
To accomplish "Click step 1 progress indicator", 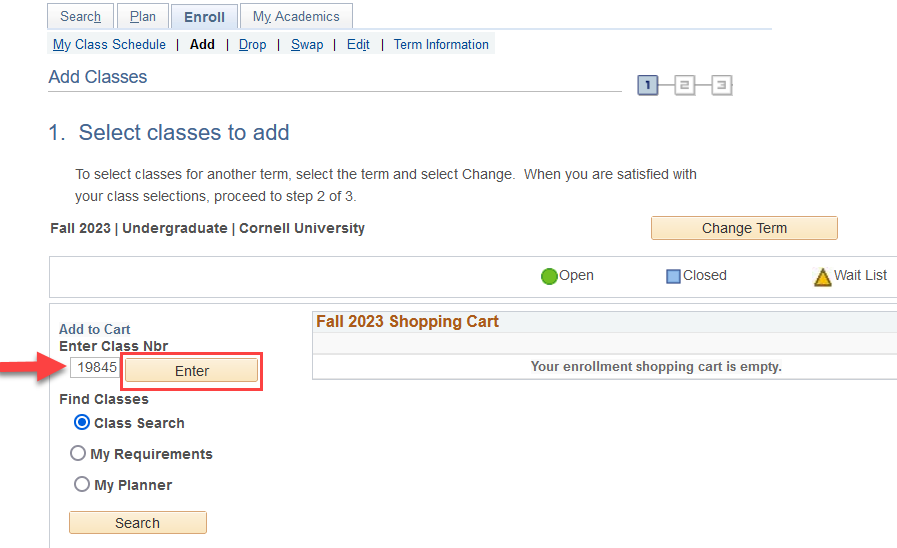I will coord(648,86).
